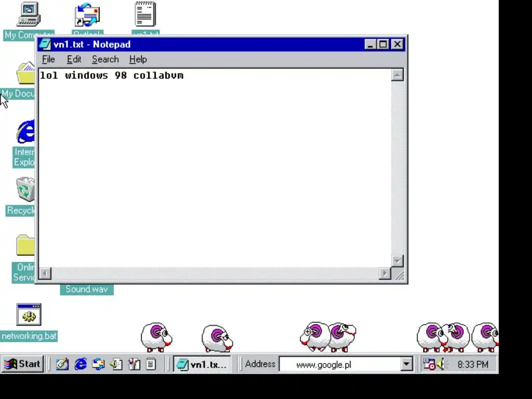Click the resize grip at Notepad's corner
532x399 pixels.
(x=398, y=274)
